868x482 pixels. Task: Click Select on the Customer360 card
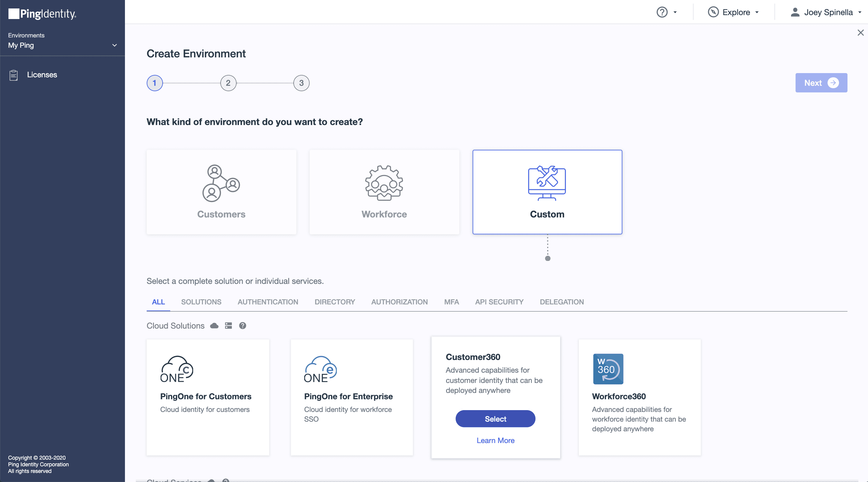[495, 419]
